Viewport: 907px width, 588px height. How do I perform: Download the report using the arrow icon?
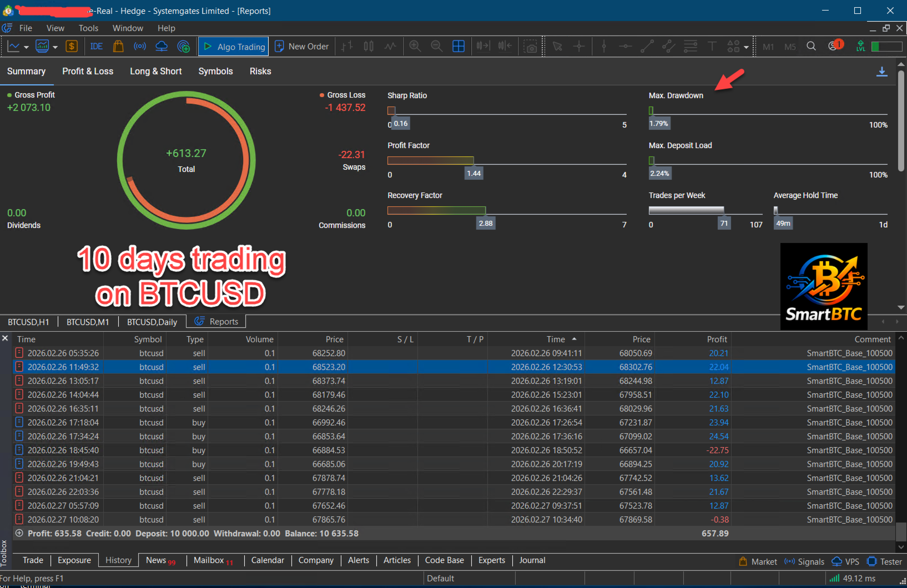point(881,72)
